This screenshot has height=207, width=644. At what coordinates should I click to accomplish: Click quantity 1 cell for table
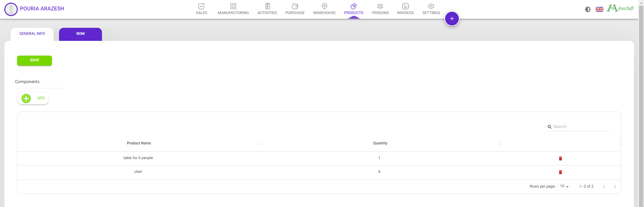click(379, 158)
